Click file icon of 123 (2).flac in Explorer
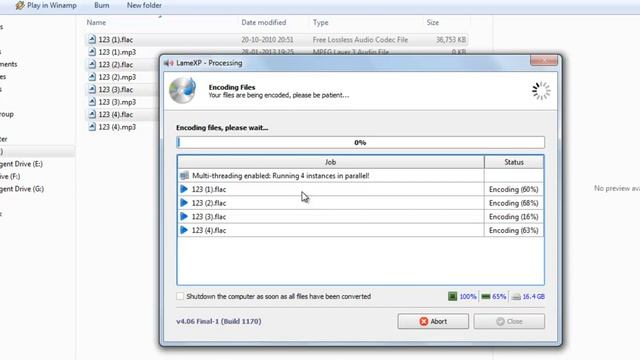This screenshot has width=640, height=360. point(92,64)
